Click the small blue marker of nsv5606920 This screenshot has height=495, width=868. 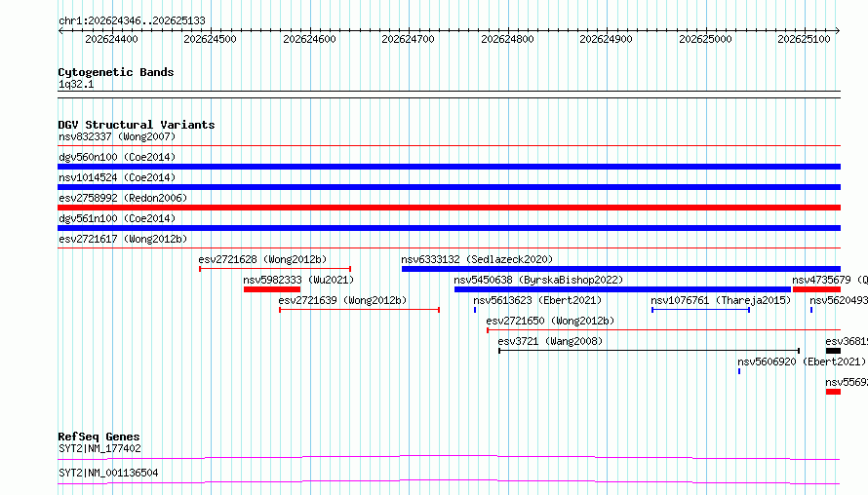739,371
